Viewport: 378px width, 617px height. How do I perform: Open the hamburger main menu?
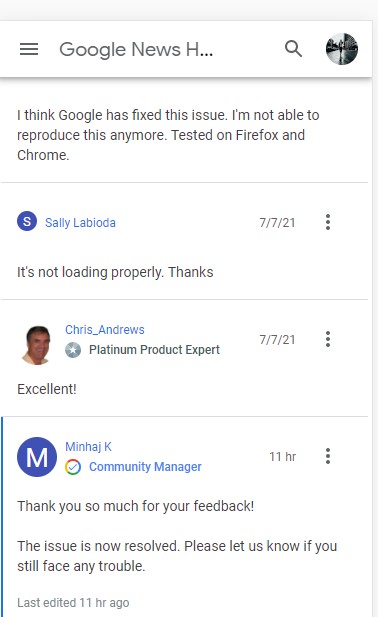(x=29, y=49)
